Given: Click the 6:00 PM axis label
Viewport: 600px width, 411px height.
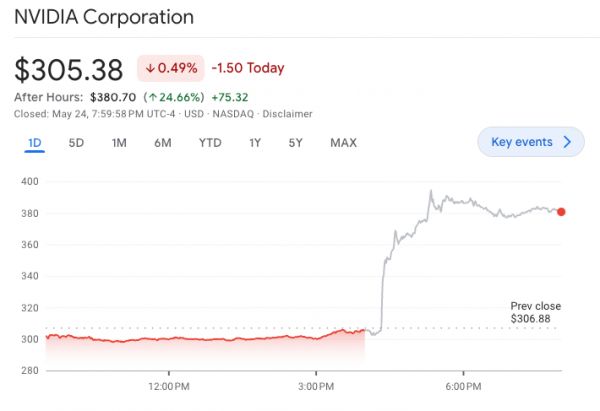Looking at the screenshot, I should coord(464,385).
